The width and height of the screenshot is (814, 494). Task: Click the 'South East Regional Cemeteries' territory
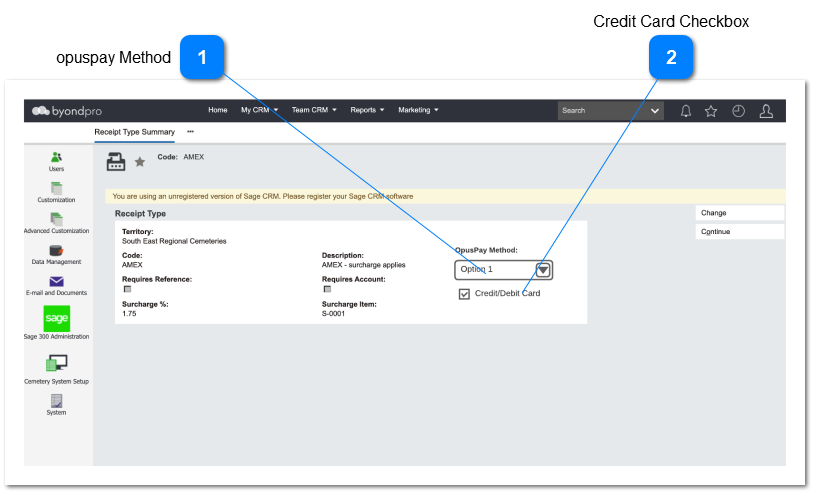(x=174, y=241)
